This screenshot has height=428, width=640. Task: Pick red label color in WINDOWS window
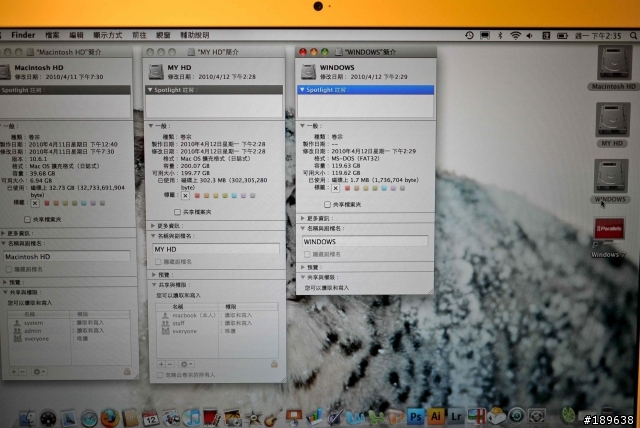(347, 188)
